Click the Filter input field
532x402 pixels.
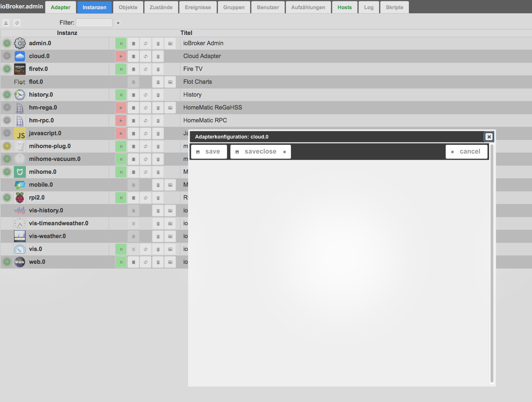click(94, 23)
